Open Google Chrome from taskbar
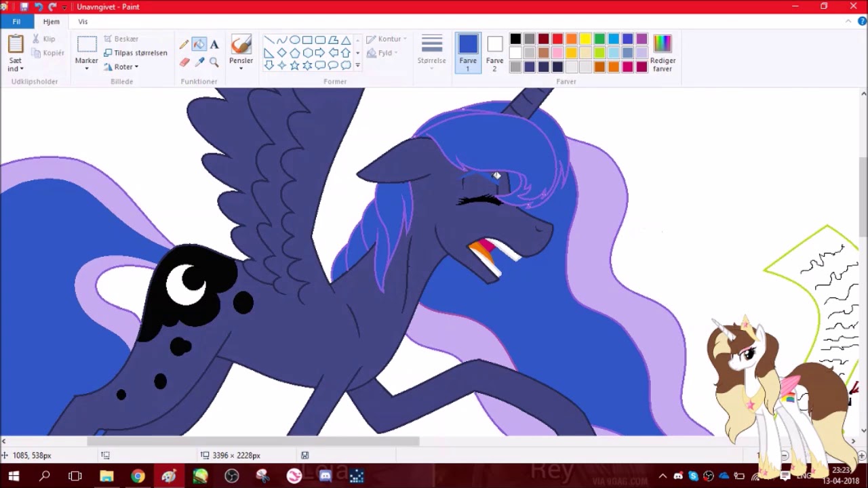This screenshot has height=488, width=868. point(138,476)
